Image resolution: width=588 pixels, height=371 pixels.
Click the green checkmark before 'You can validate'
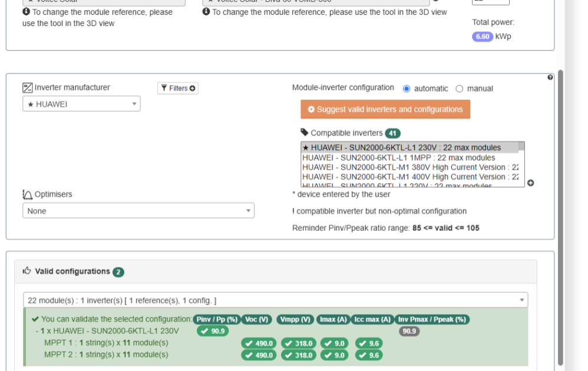coord(35,319)
